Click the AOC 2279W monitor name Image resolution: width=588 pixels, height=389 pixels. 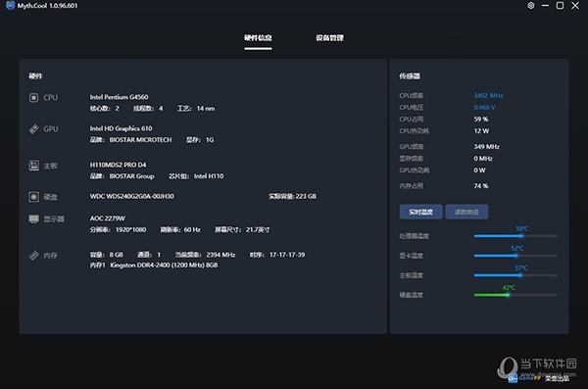pyautogui.click(x=107, y=219)
